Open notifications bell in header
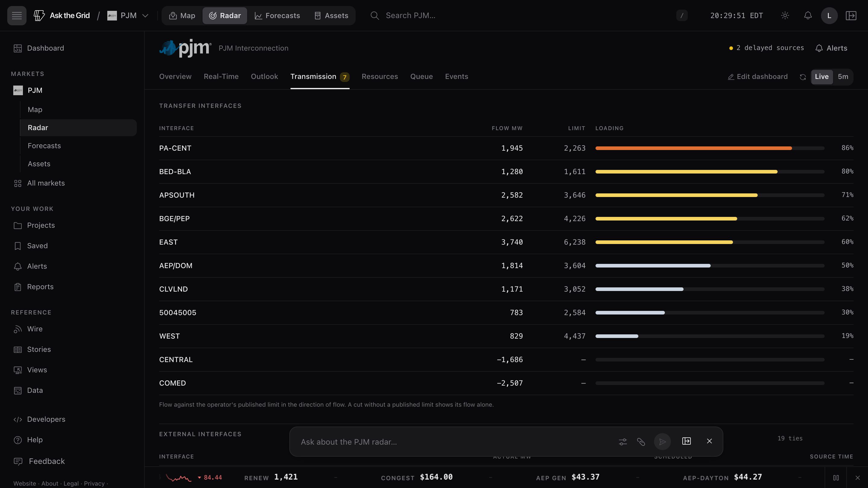The image size is (868, 488). (808, 15)
